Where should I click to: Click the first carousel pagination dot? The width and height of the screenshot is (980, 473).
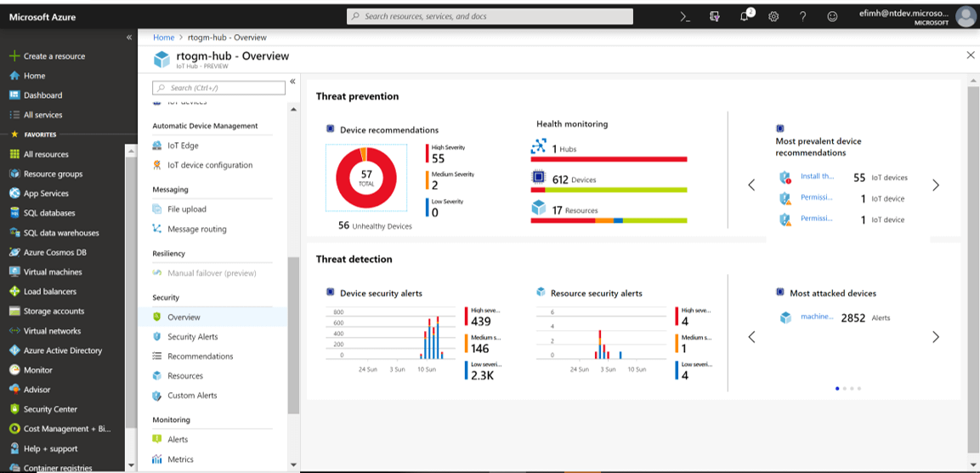[837, 388]
